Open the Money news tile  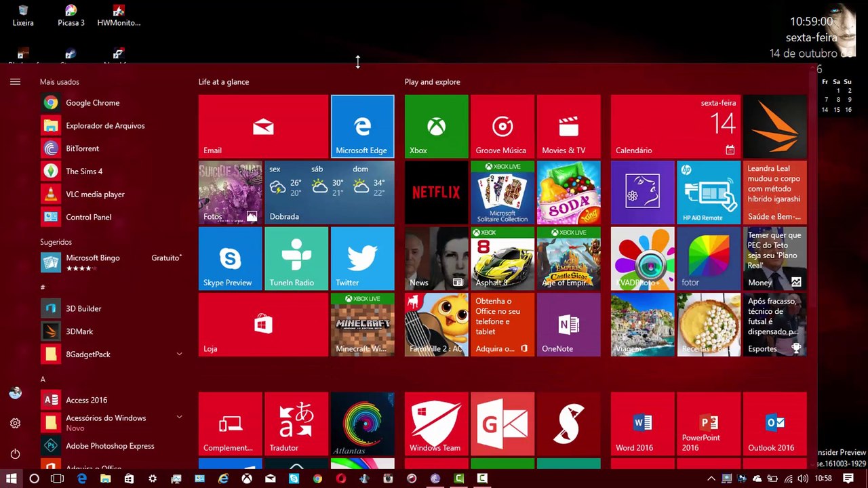775,258
